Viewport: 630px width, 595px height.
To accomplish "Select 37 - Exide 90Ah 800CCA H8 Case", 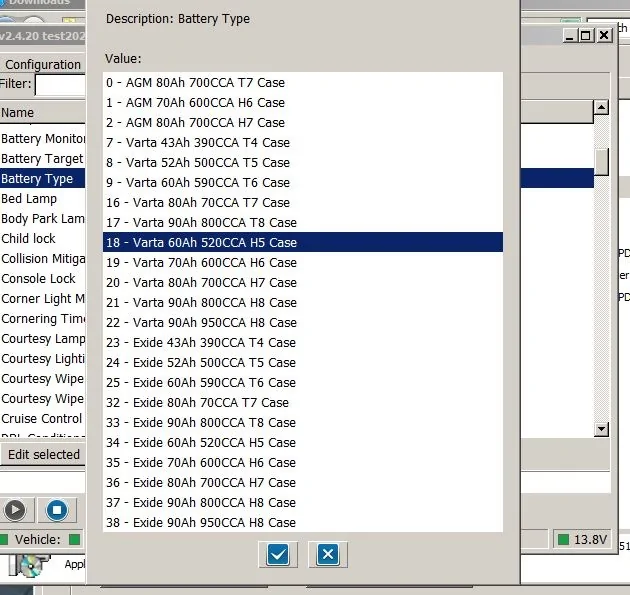I will tap(303, 503).
